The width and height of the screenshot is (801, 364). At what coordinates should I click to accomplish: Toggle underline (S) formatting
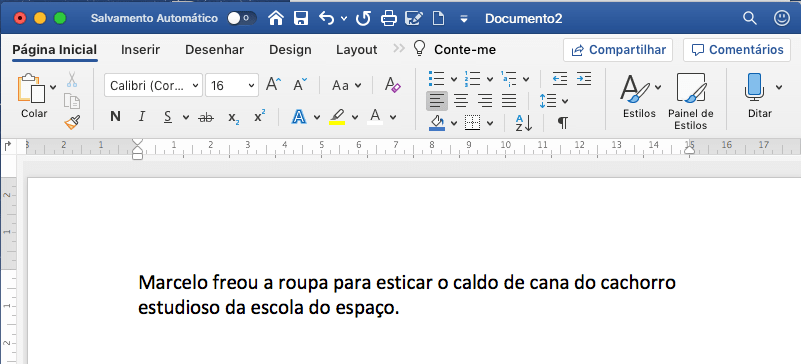coord(168,117)
